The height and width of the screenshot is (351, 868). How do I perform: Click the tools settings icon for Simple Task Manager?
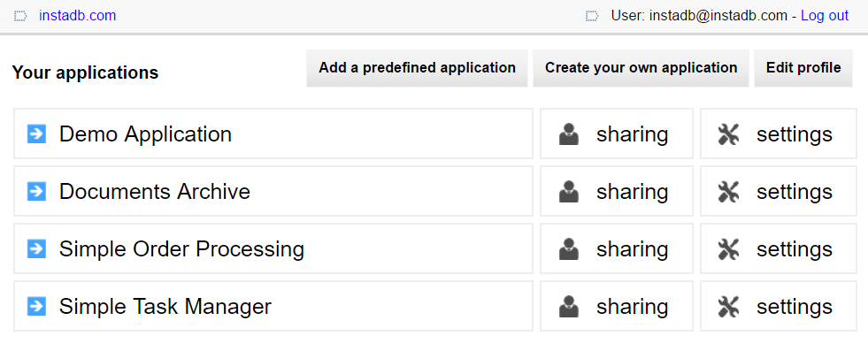[728, 307]
